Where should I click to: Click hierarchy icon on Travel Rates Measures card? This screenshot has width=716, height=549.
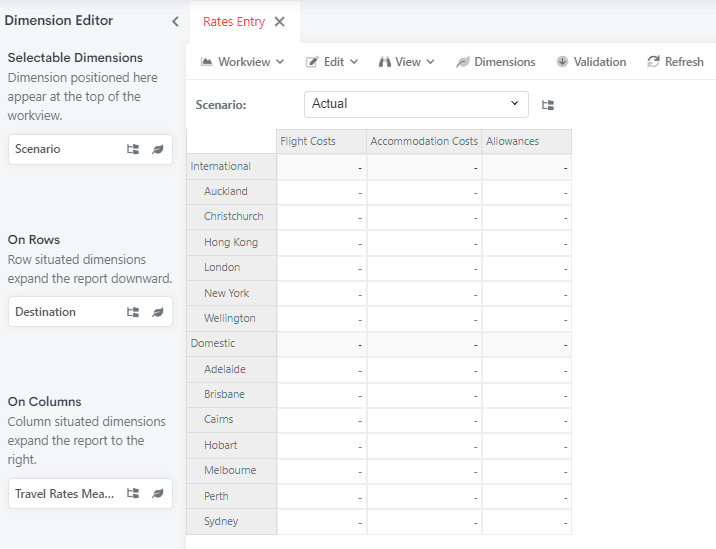(x=133, y=493)
